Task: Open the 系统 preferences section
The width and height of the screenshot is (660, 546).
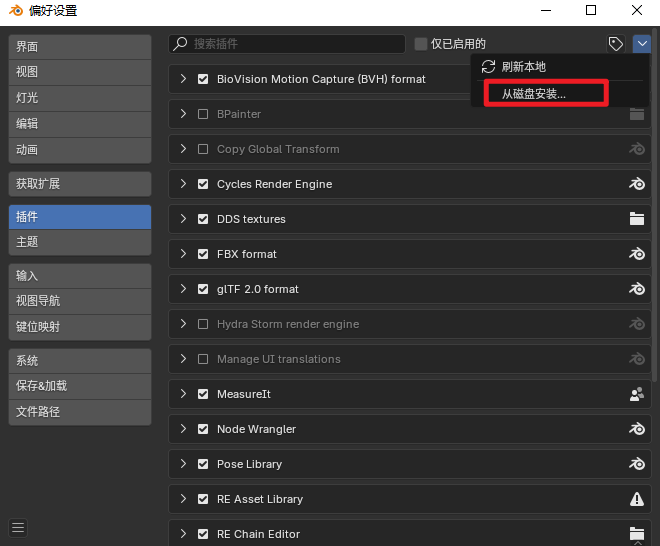Action: [x=80, y=361]
